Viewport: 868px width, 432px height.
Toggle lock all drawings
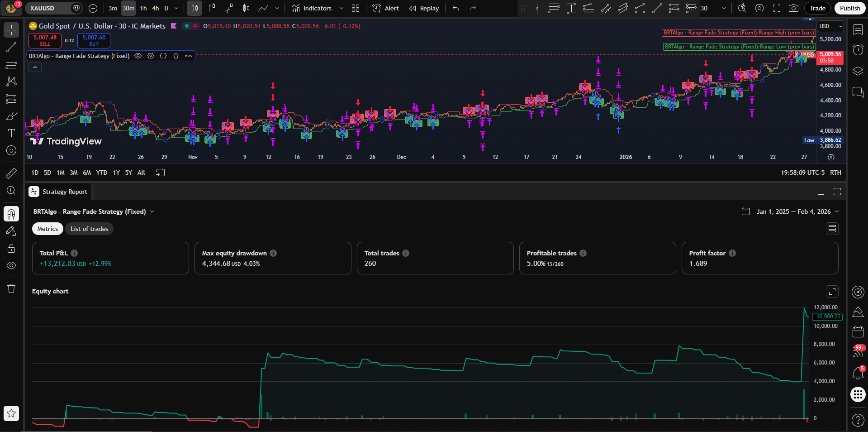(x=11, y=248)
